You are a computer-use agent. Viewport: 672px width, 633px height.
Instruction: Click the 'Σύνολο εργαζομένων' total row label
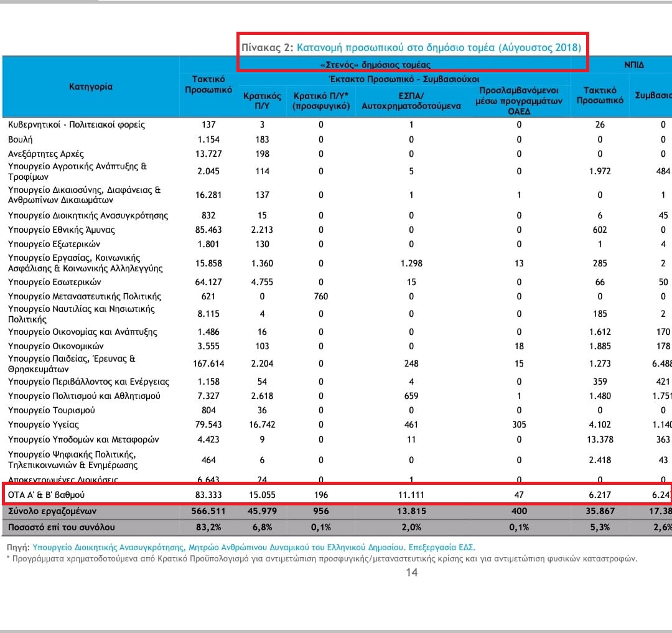point(52,511)
